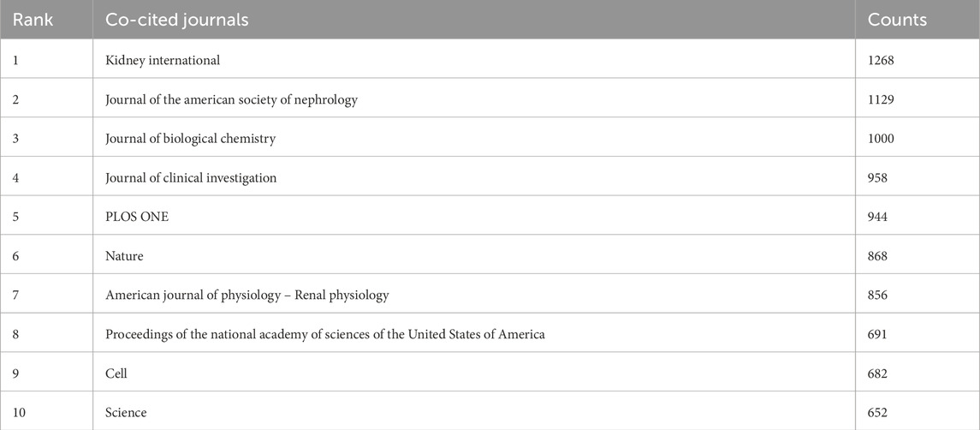The height and width of the screenshot is (430, 980).
Task: Click the Cell journal entry
Action: click(x=116, y=373)
